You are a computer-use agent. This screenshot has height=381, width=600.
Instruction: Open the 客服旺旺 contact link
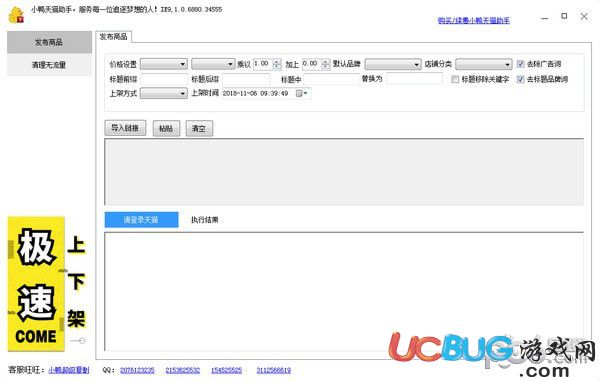(68, 370)
